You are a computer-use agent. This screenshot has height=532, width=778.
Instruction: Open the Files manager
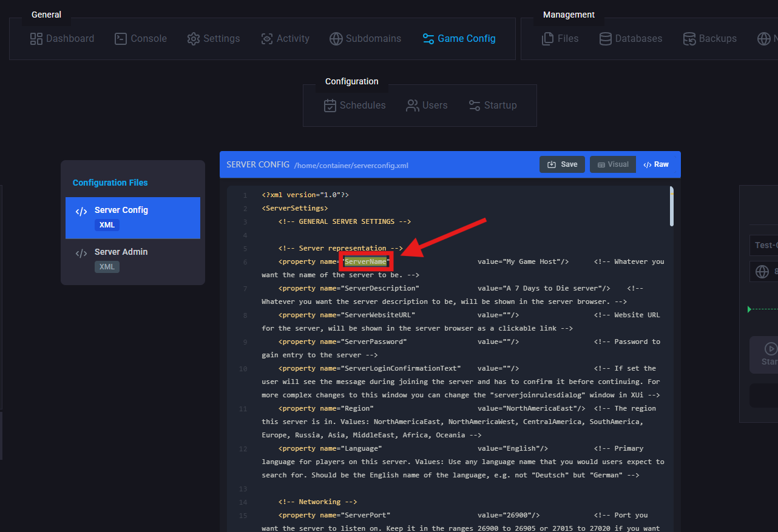click(560, 39)
